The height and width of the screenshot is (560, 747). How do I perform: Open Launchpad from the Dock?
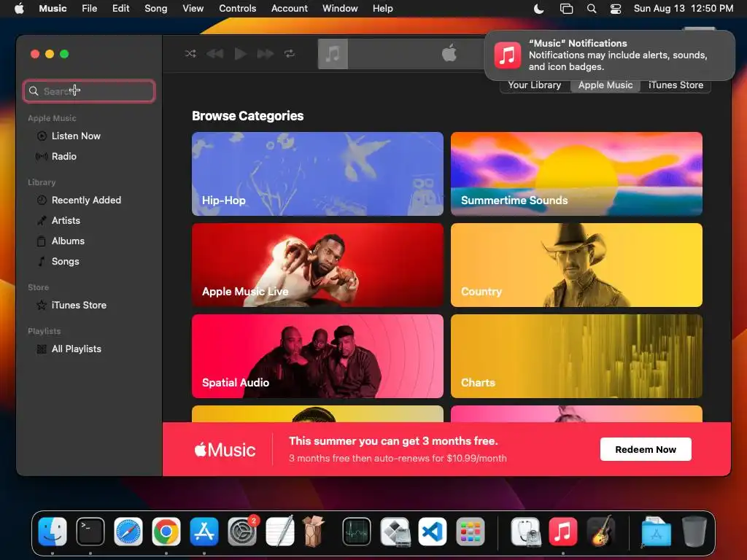point(471,532)
